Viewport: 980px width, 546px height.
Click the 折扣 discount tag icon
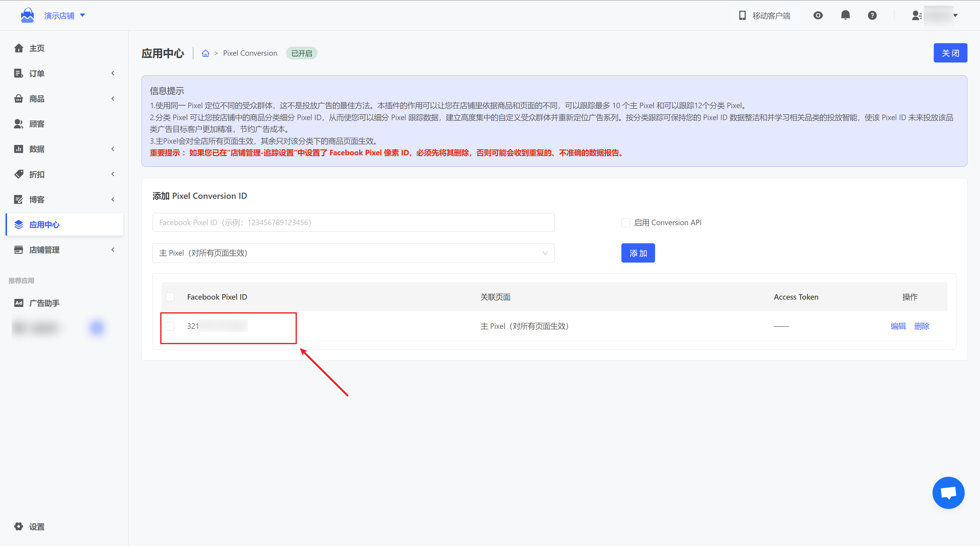click(x=19, y=174)
